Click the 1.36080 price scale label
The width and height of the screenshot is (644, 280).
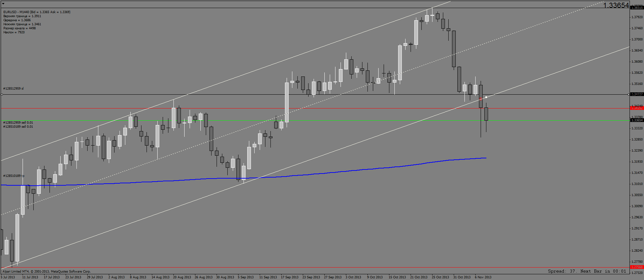pyautogui.click(x=637, y=62)
